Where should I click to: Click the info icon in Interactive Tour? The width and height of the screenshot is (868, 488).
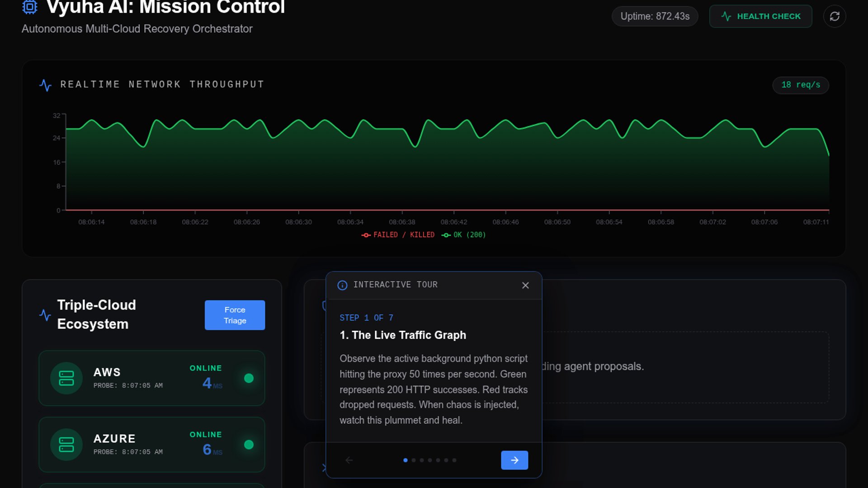(x=342, y=285)
